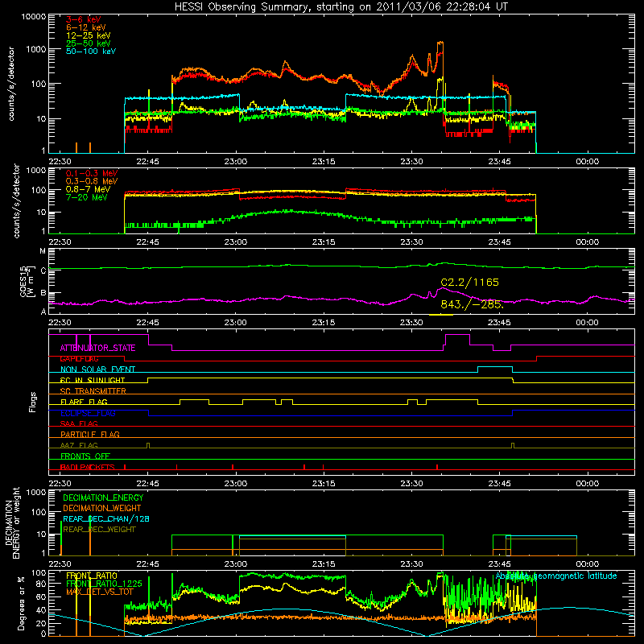644x644 pixels.
Task: Click the C2.2/1165 flare annotation
Action: (x=470, y=283)
